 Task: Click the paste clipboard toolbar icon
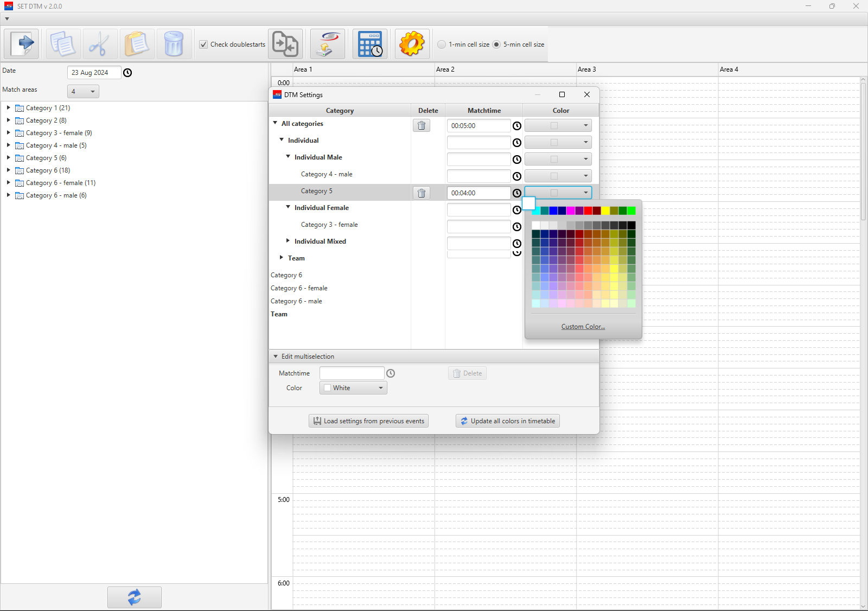(x=137, y=44)
